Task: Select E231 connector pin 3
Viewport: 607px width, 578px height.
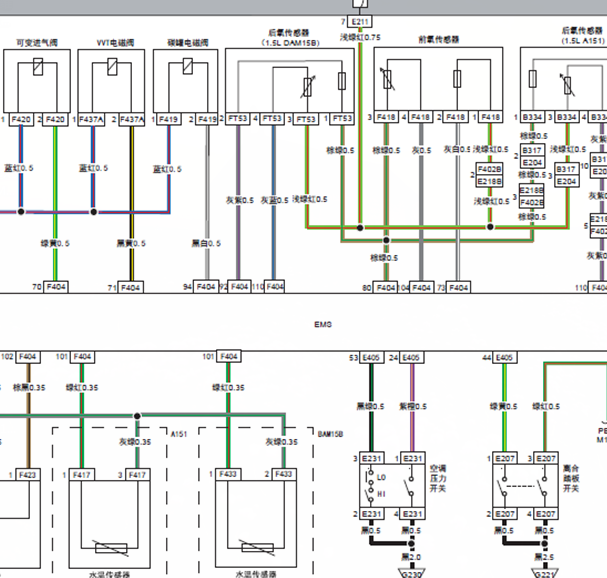Action: pyautogui.click(x=371, y=458)
